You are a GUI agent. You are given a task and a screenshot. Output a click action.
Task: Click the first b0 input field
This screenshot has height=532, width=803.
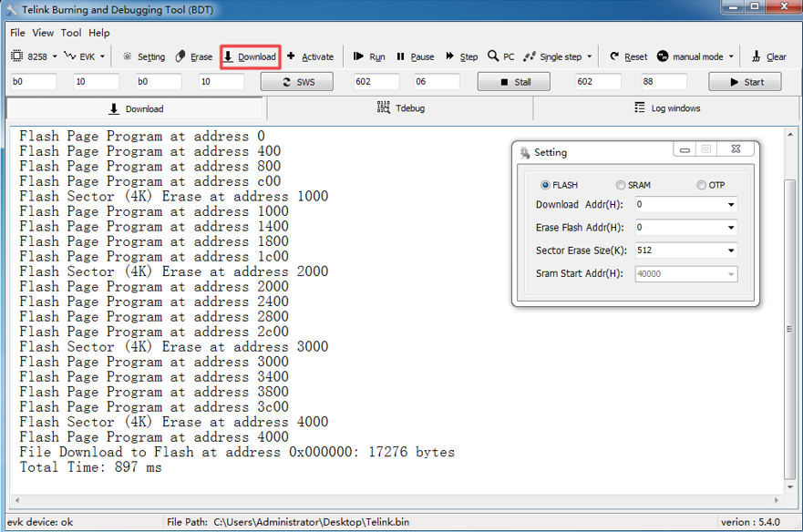pos(34,81)
